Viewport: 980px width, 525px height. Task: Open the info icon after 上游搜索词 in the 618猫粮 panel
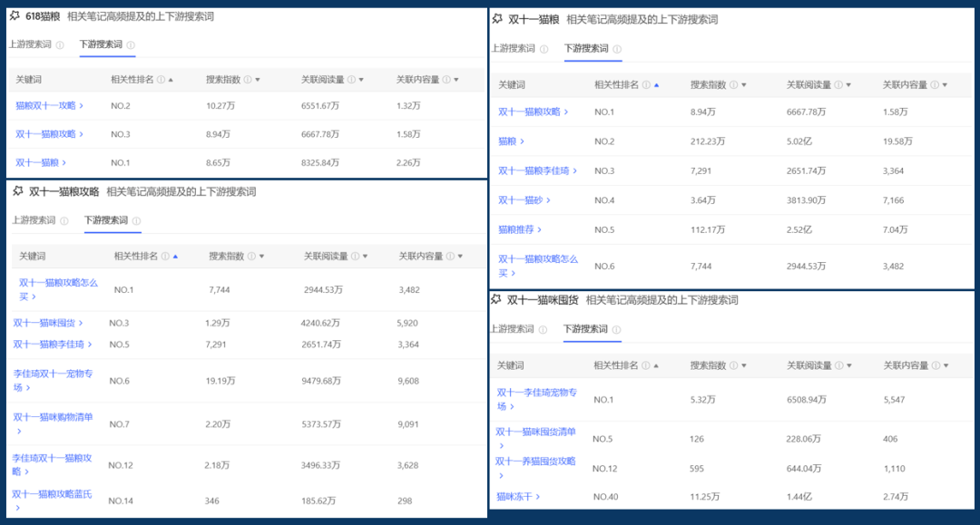(x=60, y=45)
